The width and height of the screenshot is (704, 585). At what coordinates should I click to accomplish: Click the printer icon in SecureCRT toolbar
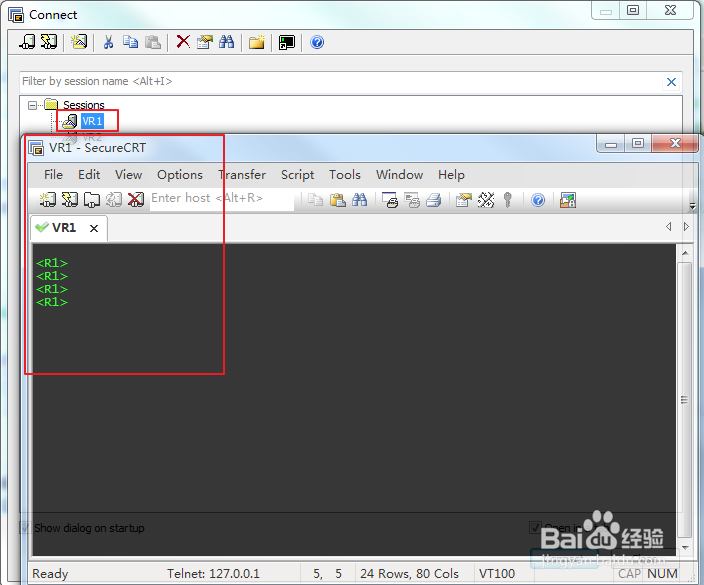click(x=433, y=200)
